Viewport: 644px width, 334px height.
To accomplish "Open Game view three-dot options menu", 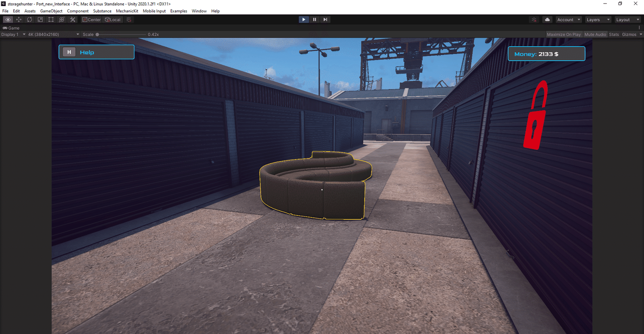I will [639, 28].
